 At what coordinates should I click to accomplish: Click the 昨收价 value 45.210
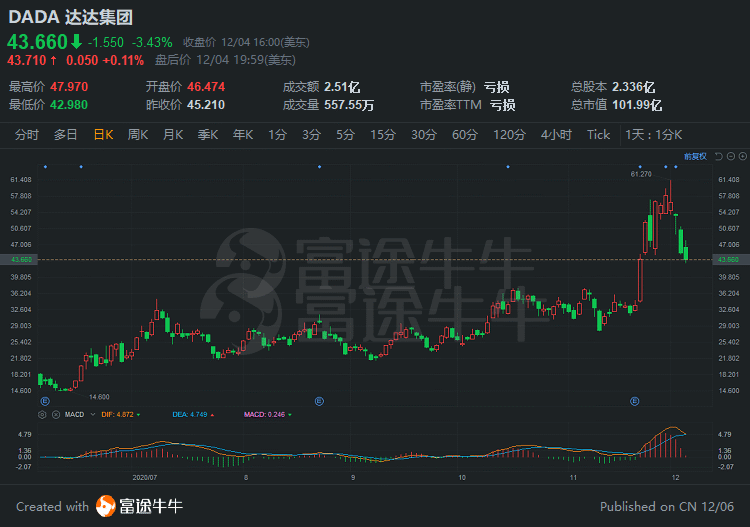tap(206, 105)
